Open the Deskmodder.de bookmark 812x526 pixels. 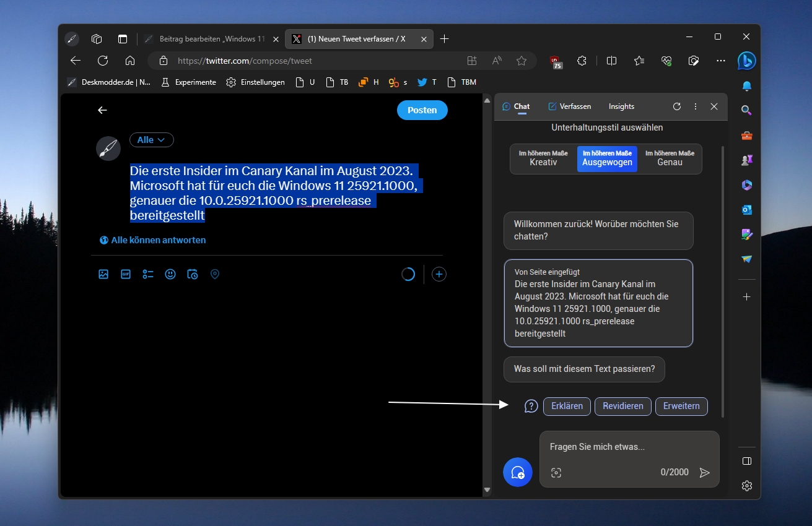(x=108, y=82)
